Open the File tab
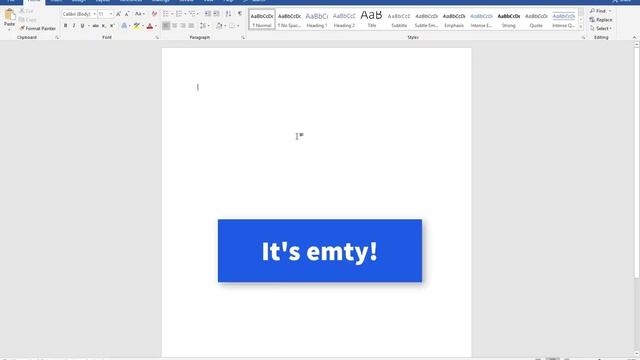 11,1
